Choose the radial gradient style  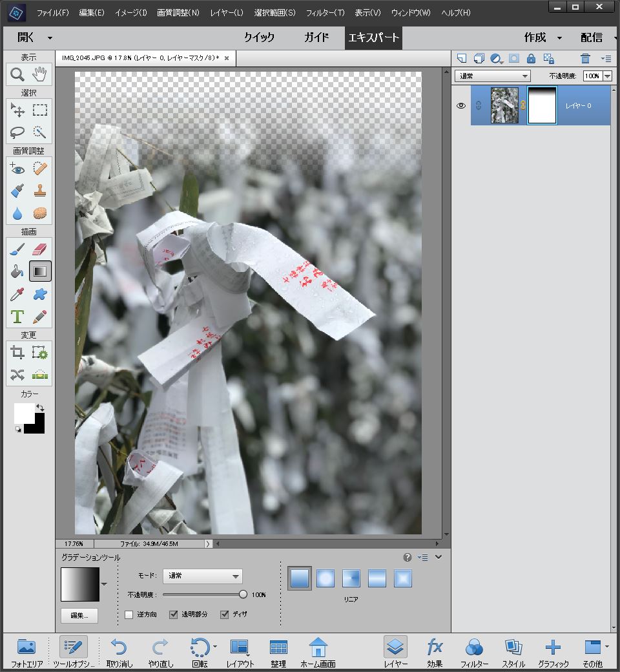325,578
